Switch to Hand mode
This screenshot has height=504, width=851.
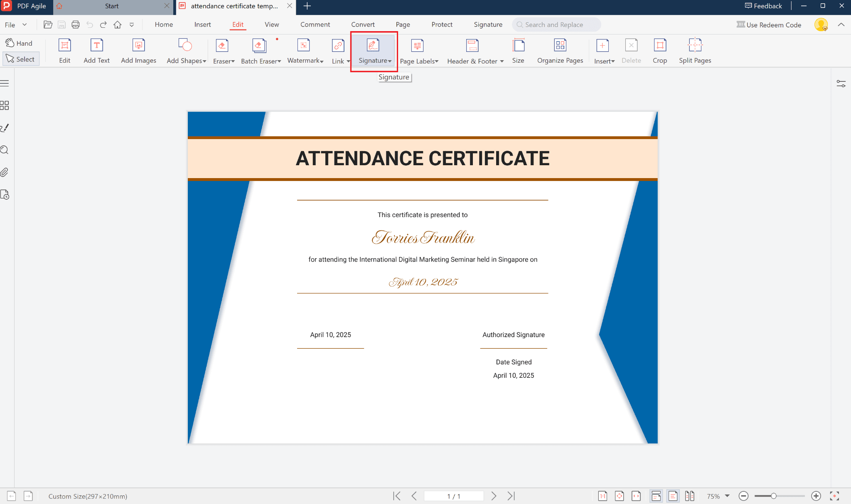click(19, 43)
